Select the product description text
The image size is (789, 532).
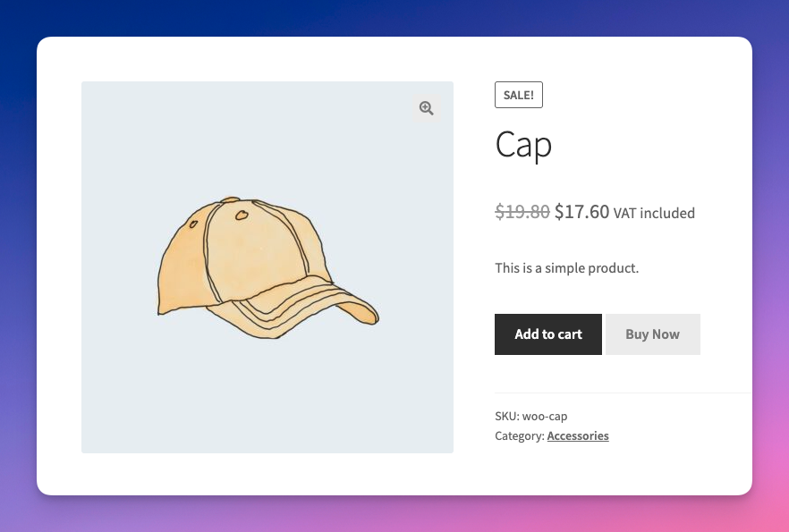tap(566, 267)
